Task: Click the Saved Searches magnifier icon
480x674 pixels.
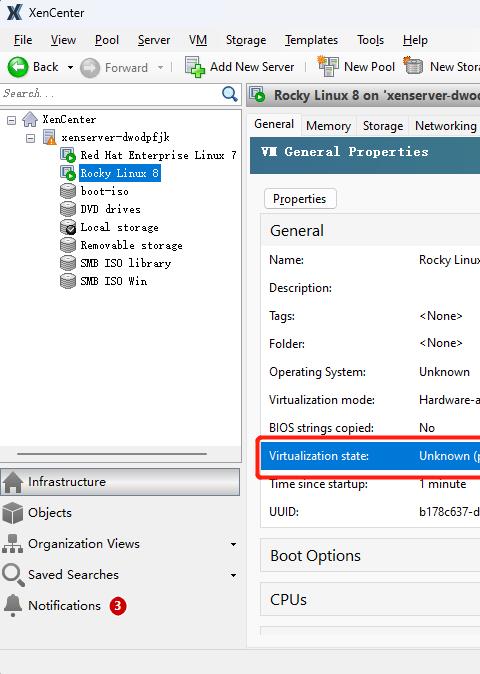Action: [13, 575]
